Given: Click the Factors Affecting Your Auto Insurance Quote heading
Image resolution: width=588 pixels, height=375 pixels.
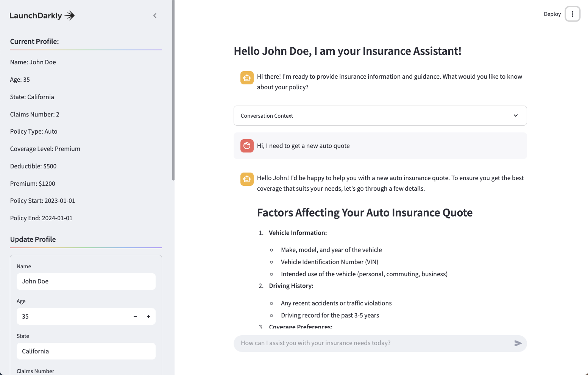Looking at the screenshot, I should pos(365,213).
